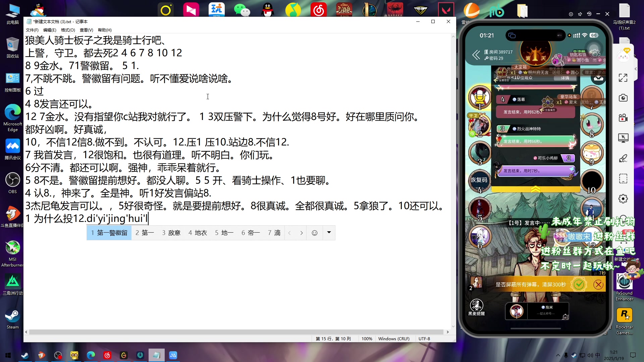Image resolution: width=644 pixels, height=362 pixels.
Task: Expand the IME candidate dropdown arrow
Action: pos(329,232)
